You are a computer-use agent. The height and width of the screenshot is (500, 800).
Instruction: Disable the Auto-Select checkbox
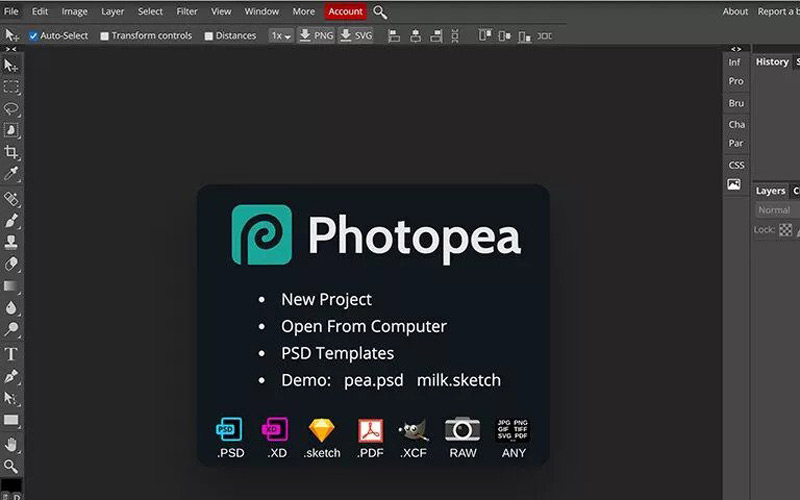coord(33,36)
